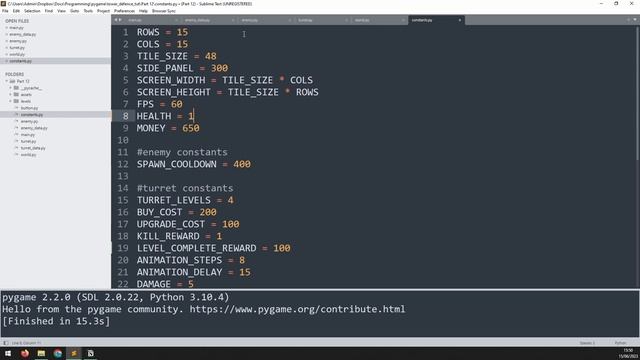Switch to the world.py tab

379,20
